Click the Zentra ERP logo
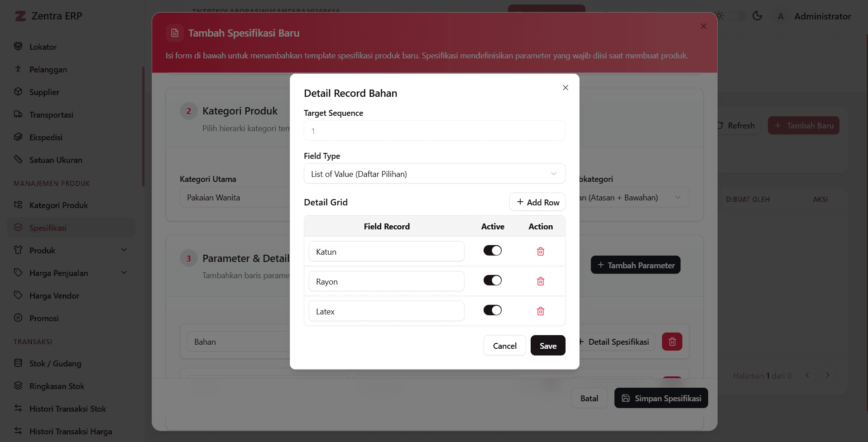Viewport: 868px width, 442px height. coord(48,16)
